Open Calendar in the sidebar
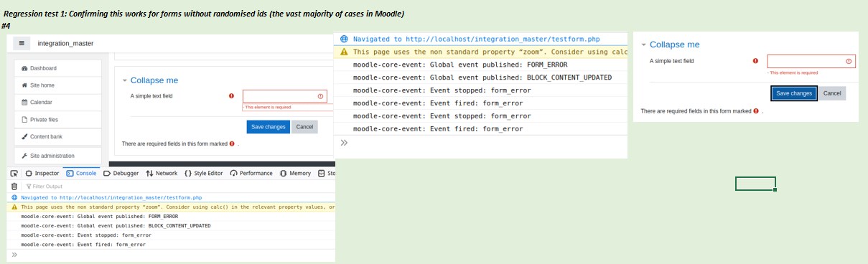This screenshot has height=264, width=868. pyautogui.click(x=57, y=103)
